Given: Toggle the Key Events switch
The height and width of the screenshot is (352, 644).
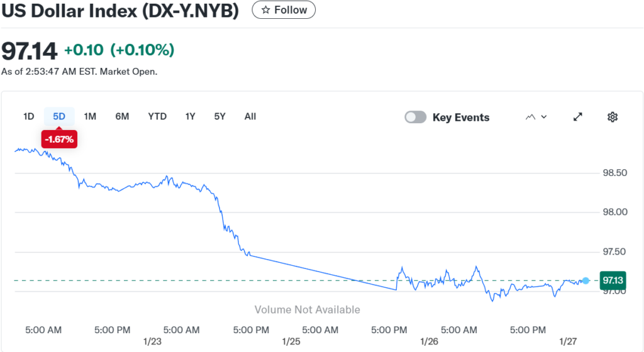Looking at the screenshot, I should click(x=415, y=117).
